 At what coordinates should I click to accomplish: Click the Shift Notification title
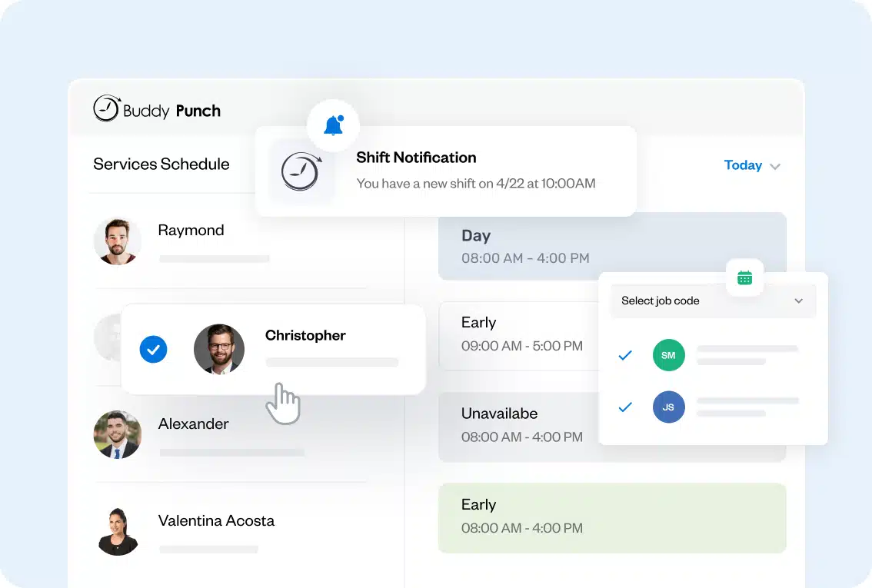click(416, 158)
